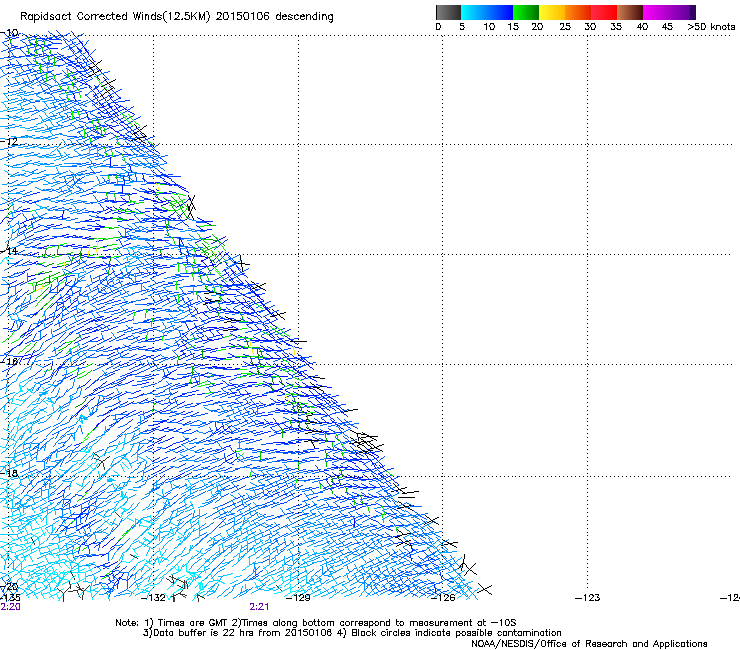This screenshot has height=650, width=740.
Task: Click the '-123' longitude label
Action: pos(588,598)
